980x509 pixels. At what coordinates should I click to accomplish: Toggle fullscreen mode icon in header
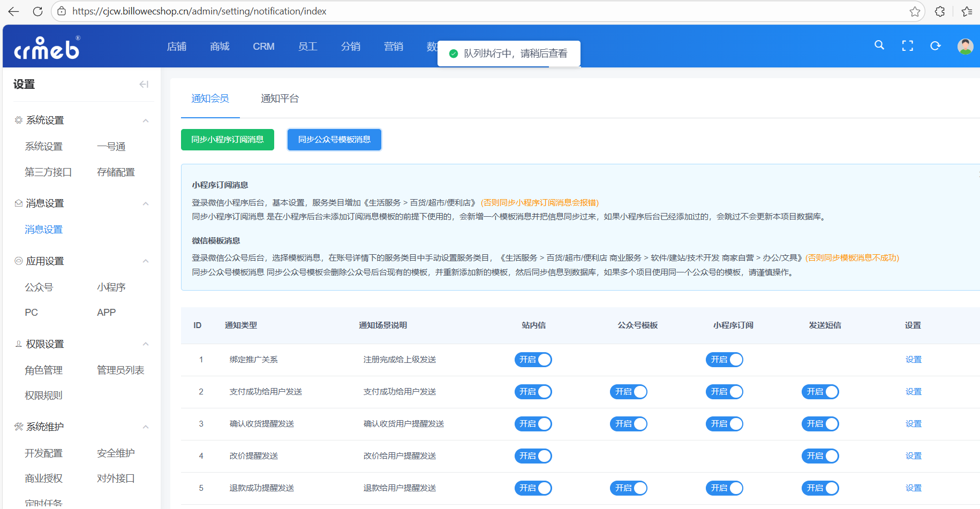[907, 46]
